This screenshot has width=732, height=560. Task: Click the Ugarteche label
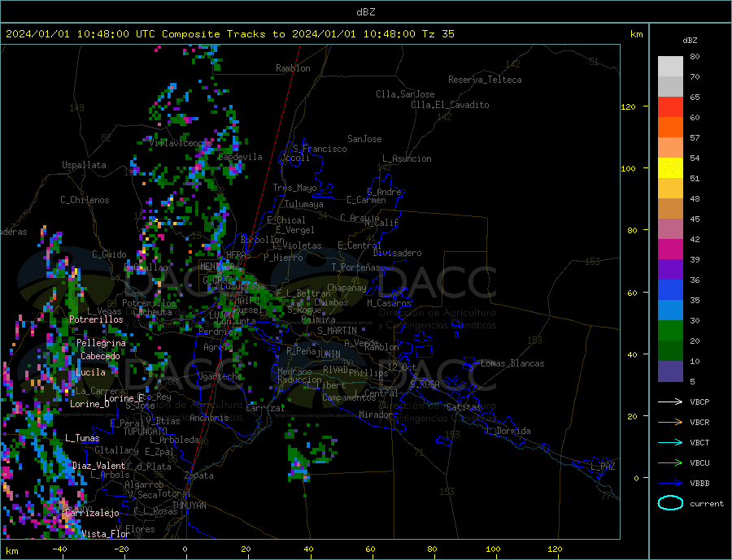coord(220,376)
